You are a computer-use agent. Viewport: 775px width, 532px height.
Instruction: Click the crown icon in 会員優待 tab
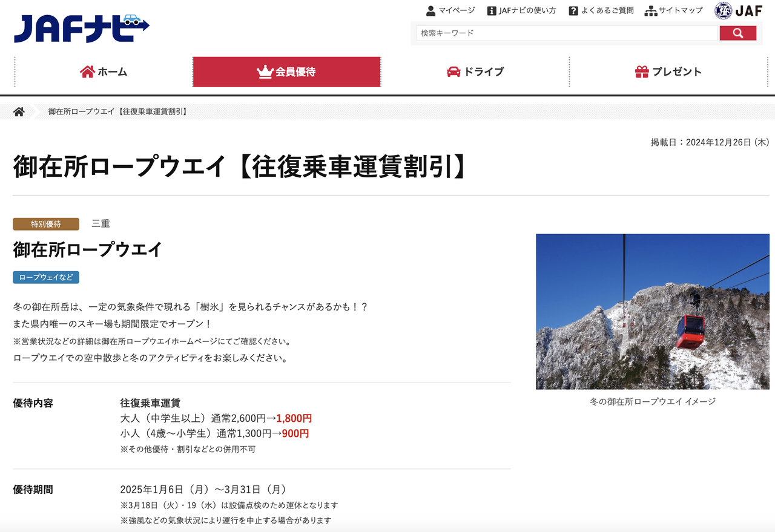(265, 71)
